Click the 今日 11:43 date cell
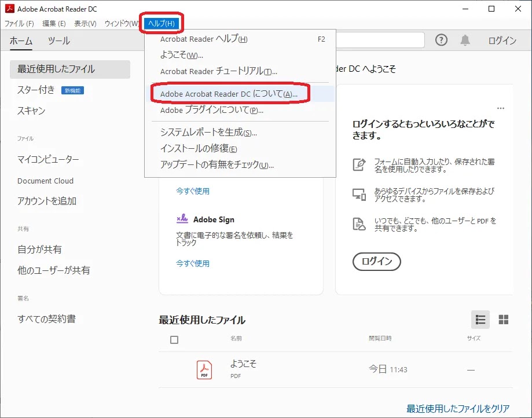The width and height of the screenshot is (532, 418). point(388,369)
